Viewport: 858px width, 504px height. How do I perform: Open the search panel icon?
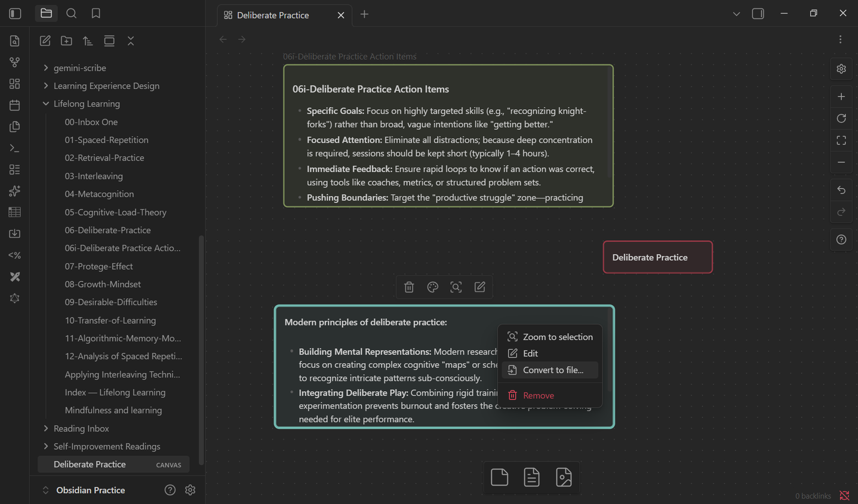[x=71, y=13]
